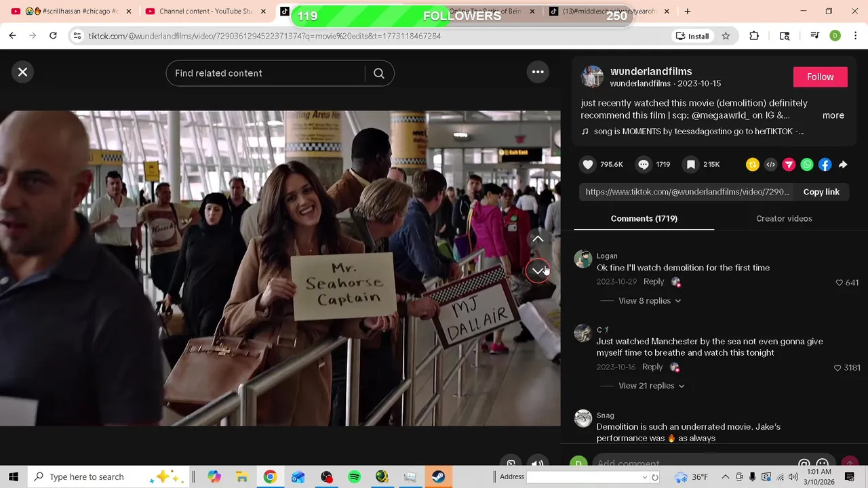This screenshot has height=488, width=868.
Task: Share the video to Facebook
Action: (x=825, y=164)
